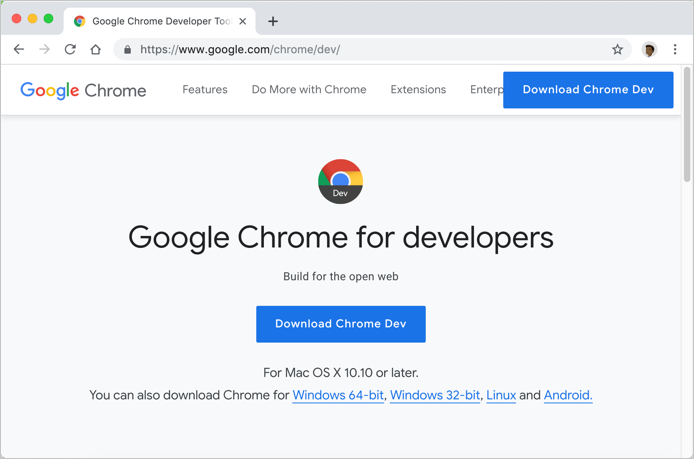Click the Google Chrome logo
The height and width of the screenshot is (459, 694).
[x=83, y=90]
